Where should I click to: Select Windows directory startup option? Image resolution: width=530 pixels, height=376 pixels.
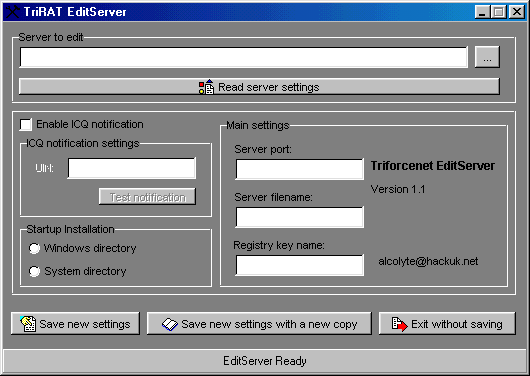pyautogui.click(x=34, y=249)
